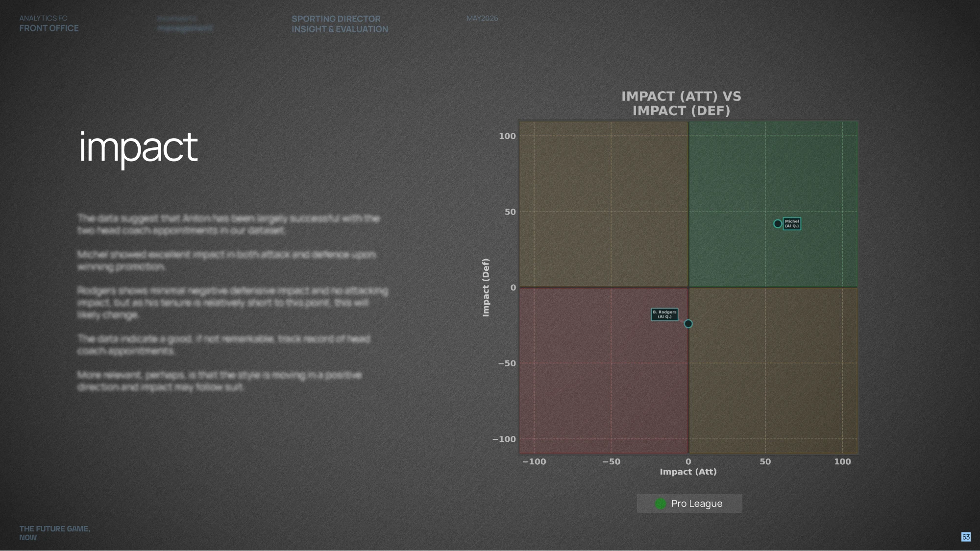Click the Pro League legend button
980x551 pixels.
[x=689, y=503]
